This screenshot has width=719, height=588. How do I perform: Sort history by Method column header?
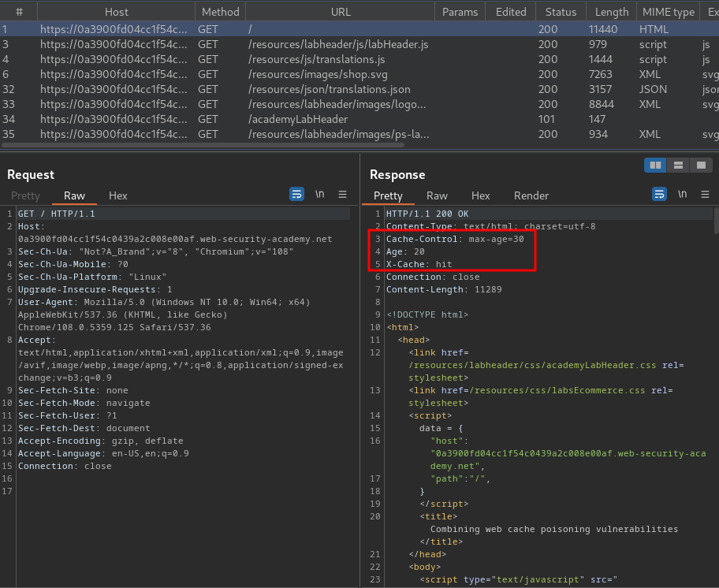pos(221,12)
